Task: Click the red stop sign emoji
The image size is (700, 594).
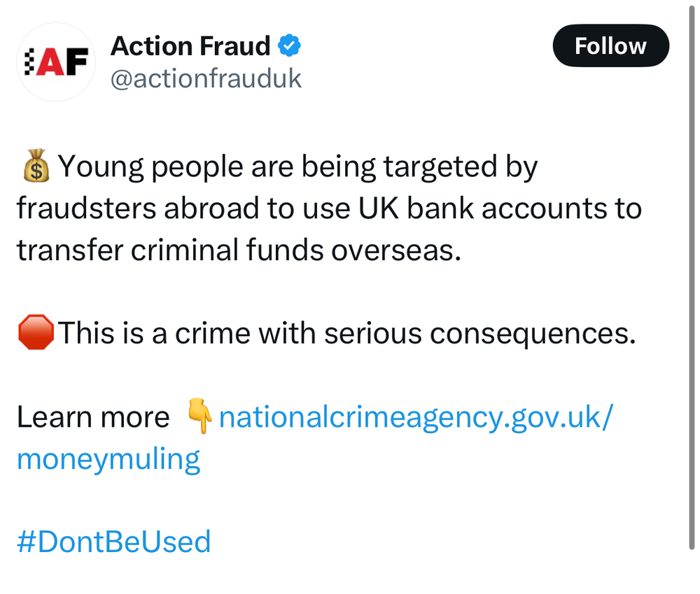Action: (35, 333)
